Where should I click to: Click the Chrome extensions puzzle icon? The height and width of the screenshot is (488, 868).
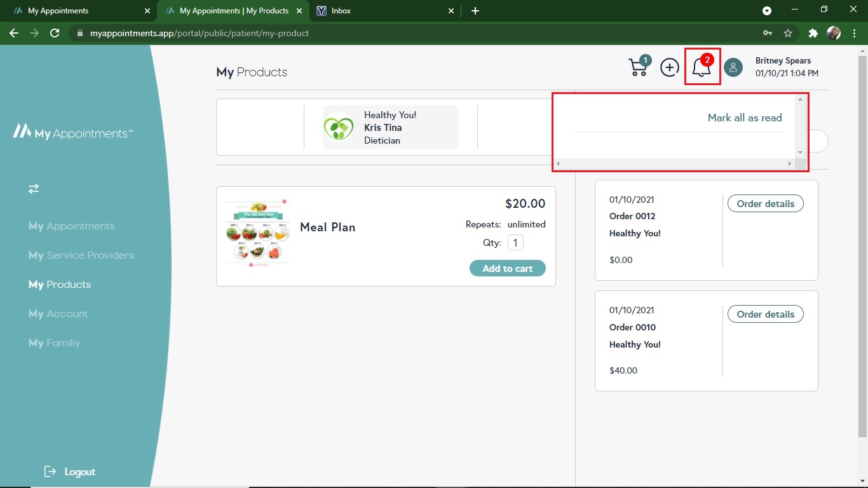(x=813, y=33)
